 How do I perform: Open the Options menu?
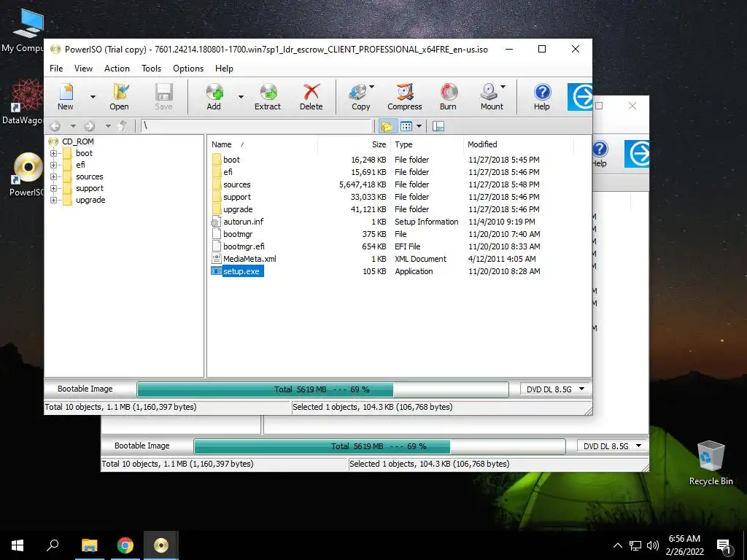[x=188, y=69]
